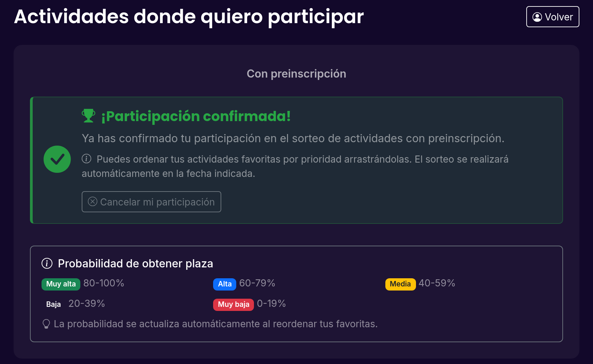
Task: Click the yellow 'Media' badge
Action: (x=400, y=284)
